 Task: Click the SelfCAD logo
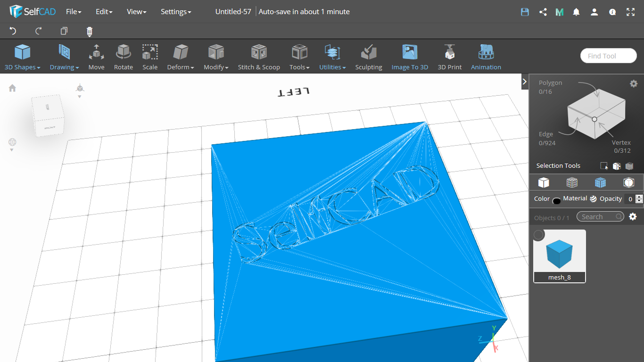(x=33, y=11)
